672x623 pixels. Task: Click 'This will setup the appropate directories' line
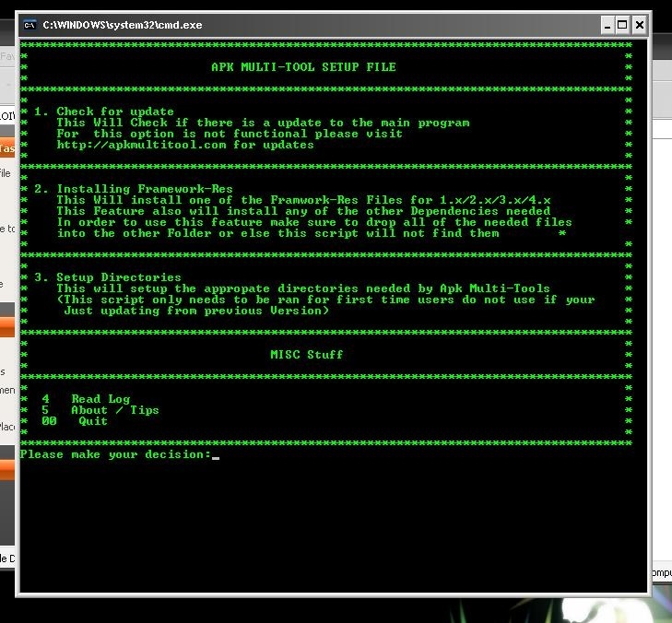coord(303,288)
